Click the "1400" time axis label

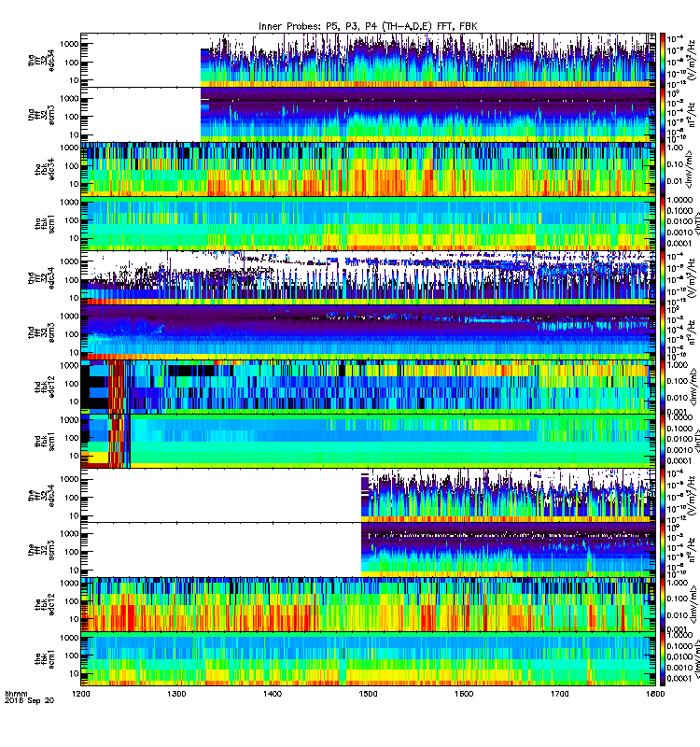pyautogui.click(x=272, y=694)
